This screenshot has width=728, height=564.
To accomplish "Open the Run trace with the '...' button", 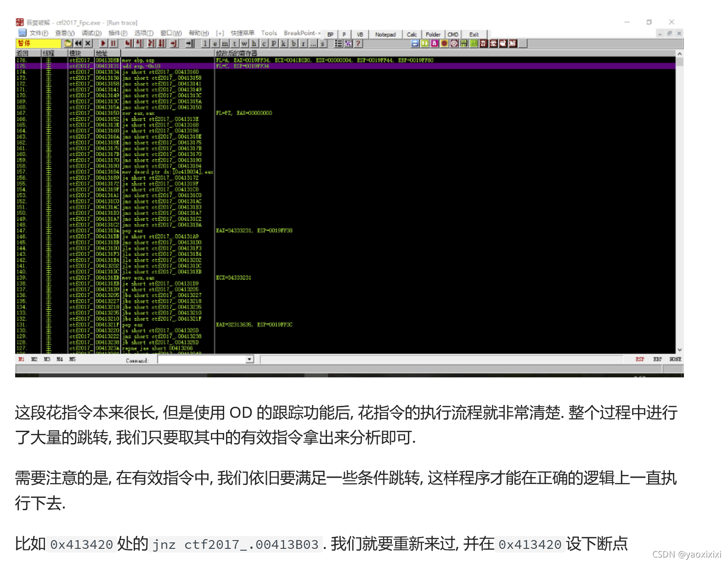I will (313, 43).
